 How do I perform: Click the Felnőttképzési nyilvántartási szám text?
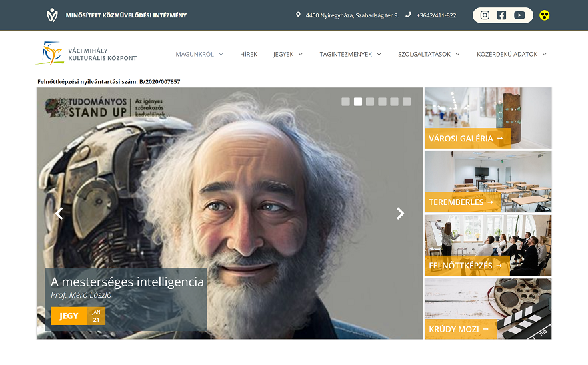(x=109, y=81)
